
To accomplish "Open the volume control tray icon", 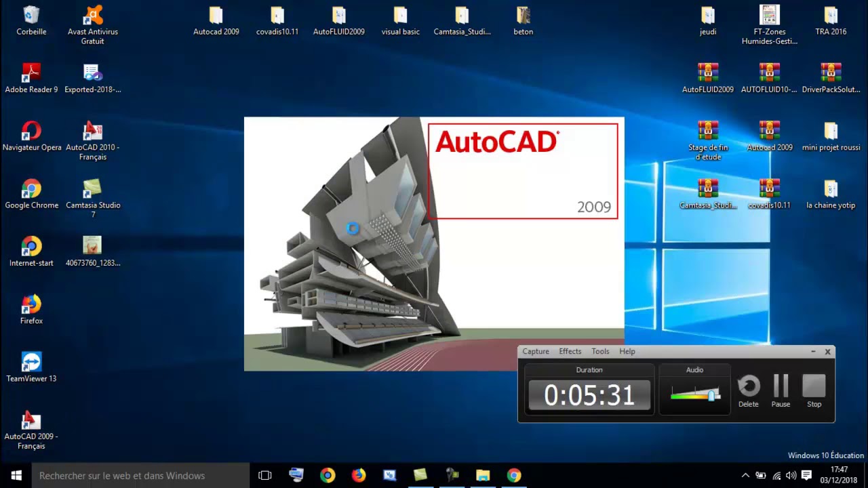I will [791, 475].
